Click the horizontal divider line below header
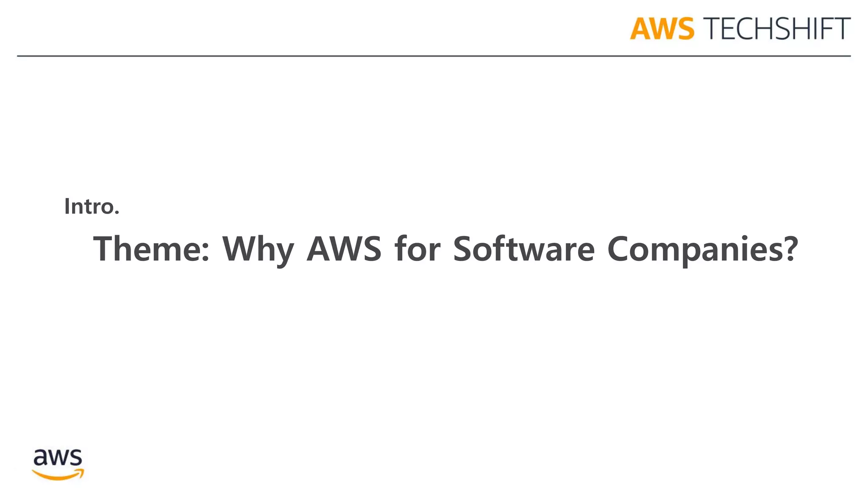 [x=434, y=55]
